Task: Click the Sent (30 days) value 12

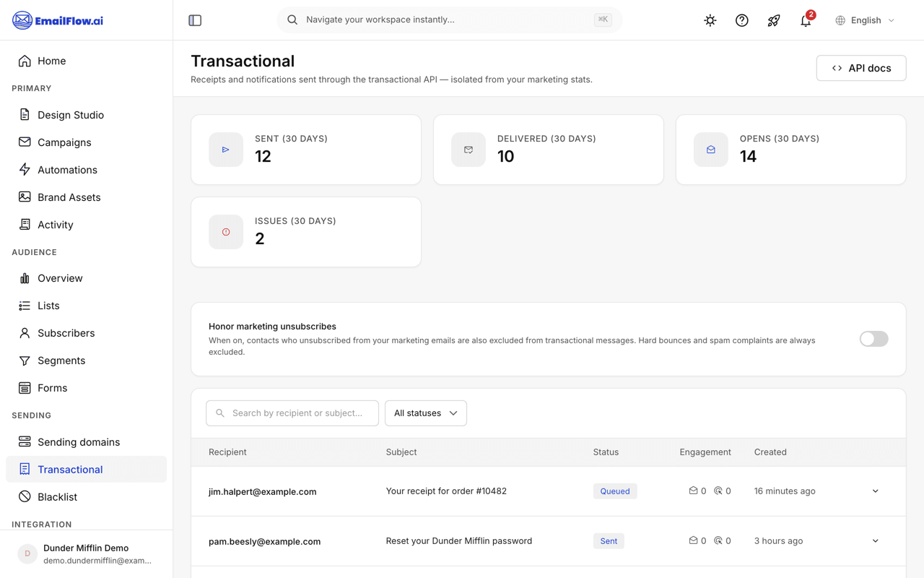Action: tap(263, 157)
